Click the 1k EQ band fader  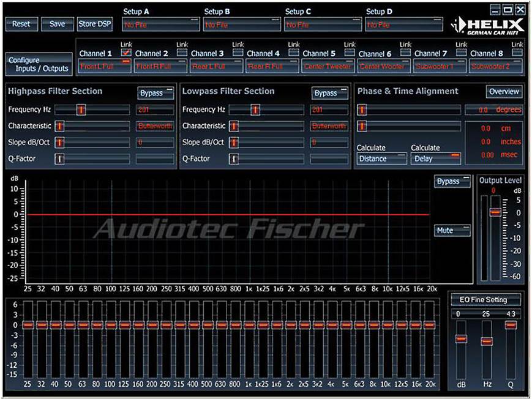(x=249, y=325)
